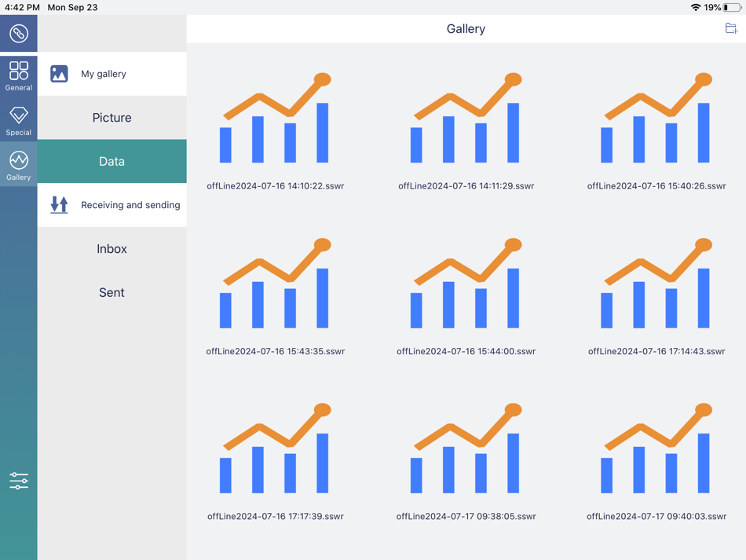
Task: Open chart thumbnail for offLine2024-07-16 15:43:35.sswr
Action: 276,283
